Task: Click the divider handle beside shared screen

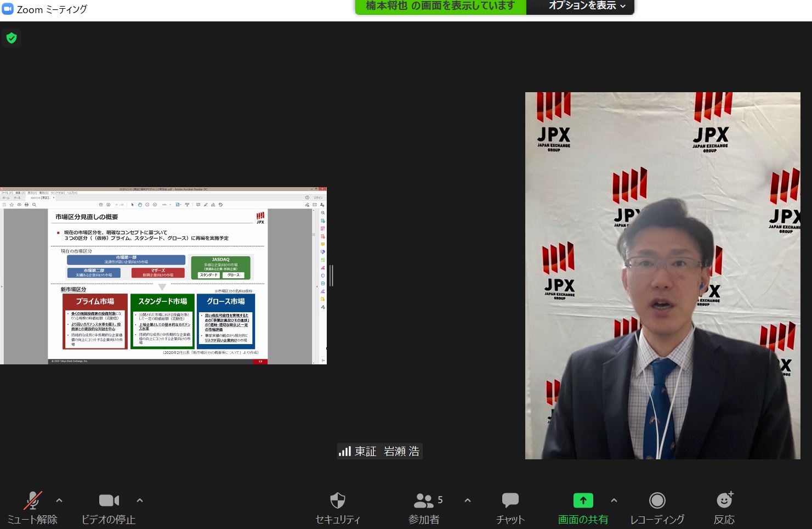Action: point(331,275)
